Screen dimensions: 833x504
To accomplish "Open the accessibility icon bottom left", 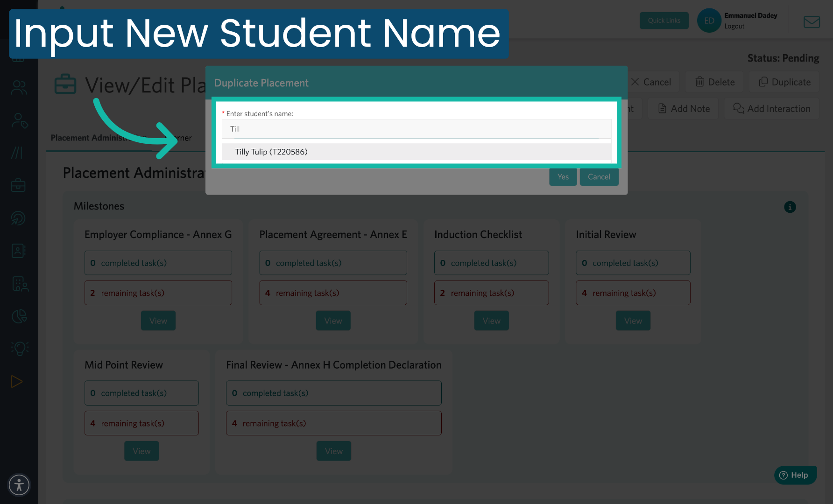I will (x=19, y=485).
